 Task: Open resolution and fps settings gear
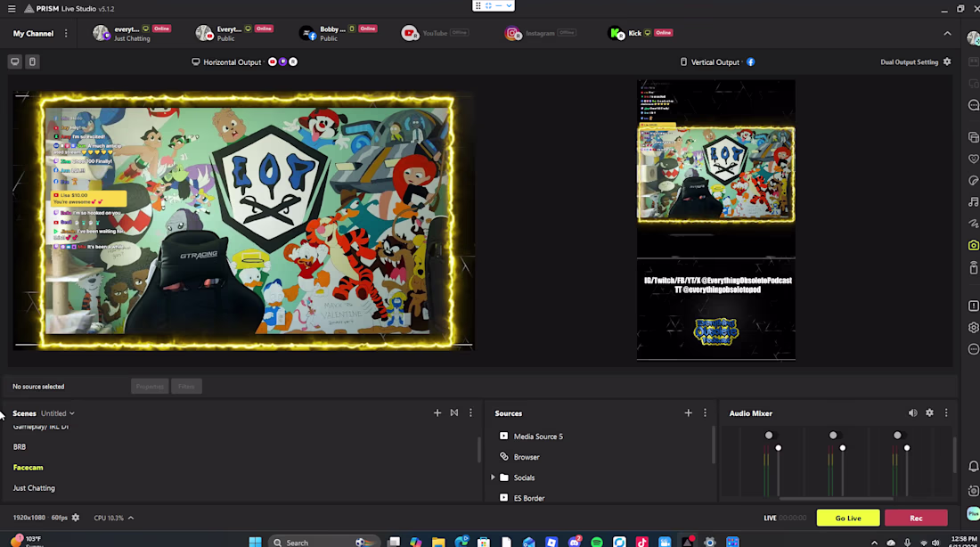click(76, 518)
